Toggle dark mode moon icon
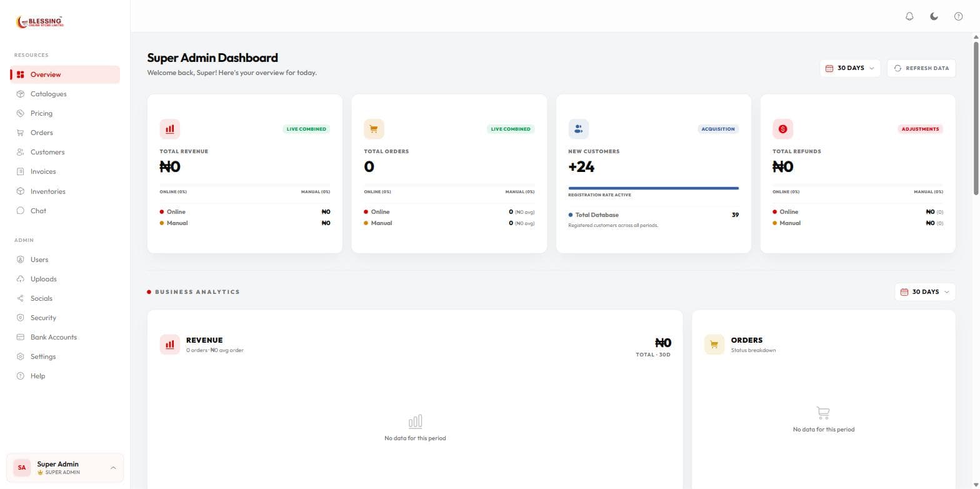Screen dimensions: 980x489 click(934, 16)
